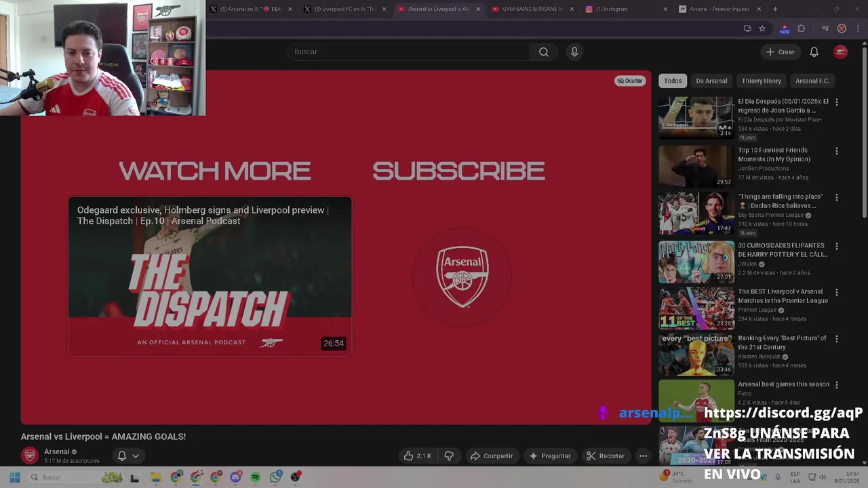
Task: Switch to Arsenal - Premier Injuries tab
Action: 720,9
